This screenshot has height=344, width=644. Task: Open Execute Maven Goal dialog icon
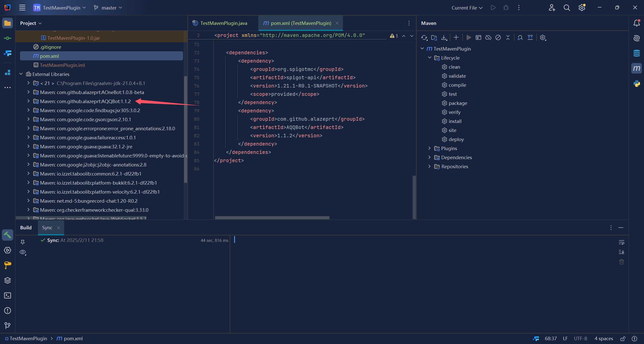coord(478,38)
